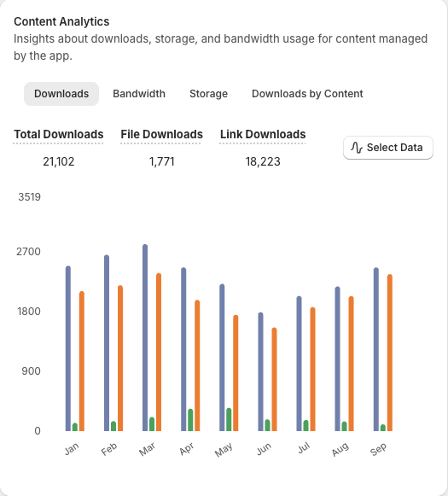The image size is (448, 496).
Task: Click the green Mar file downloads bar
Action: pos(152,424)
